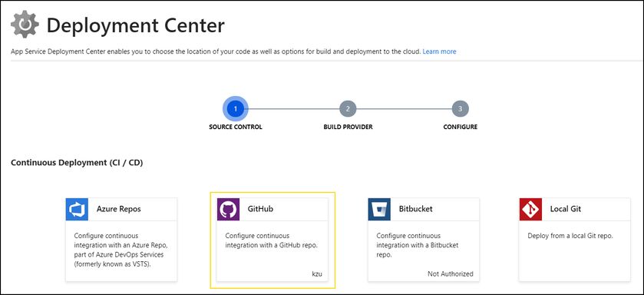Click the red Local Git icon

point(530,209)
